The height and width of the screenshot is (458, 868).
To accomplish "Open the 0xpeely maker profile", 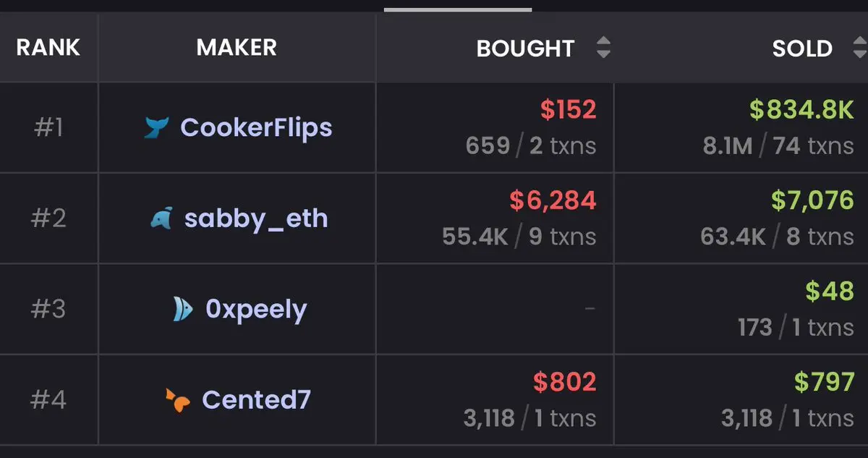I will point(256,310).
